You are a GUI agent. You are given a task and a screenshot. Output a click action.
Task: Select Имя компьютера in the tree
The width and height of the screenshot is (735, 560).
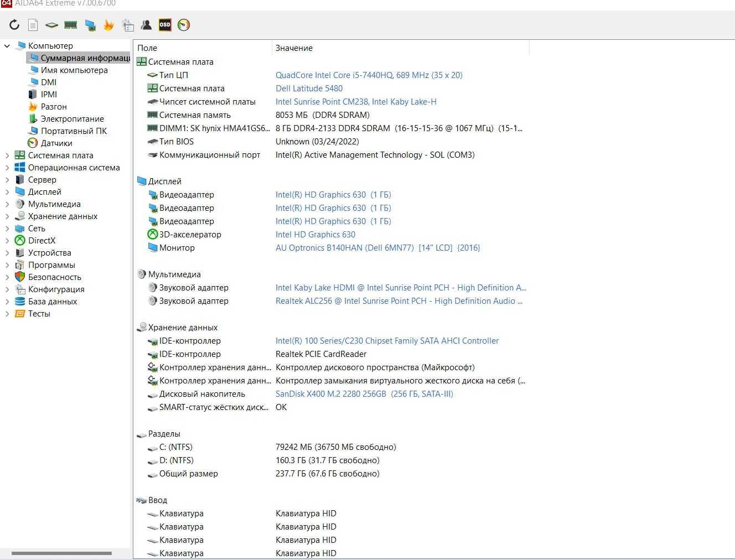(x=74, y=70)
